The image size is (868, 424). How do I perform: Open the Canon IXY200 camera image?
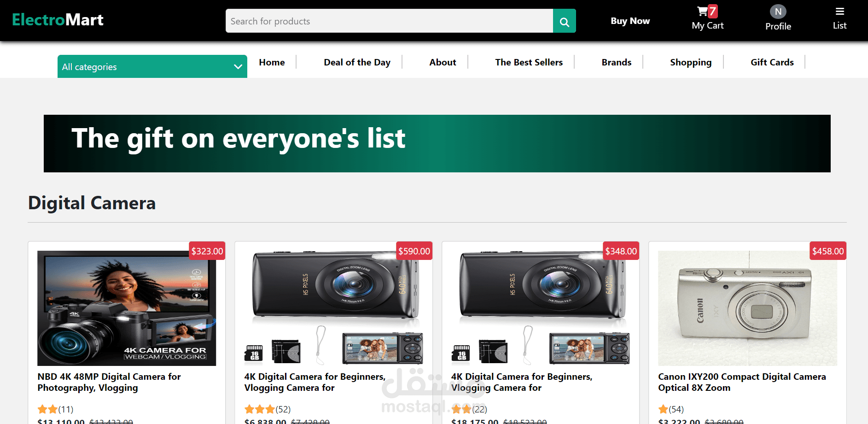pos(747,308)
